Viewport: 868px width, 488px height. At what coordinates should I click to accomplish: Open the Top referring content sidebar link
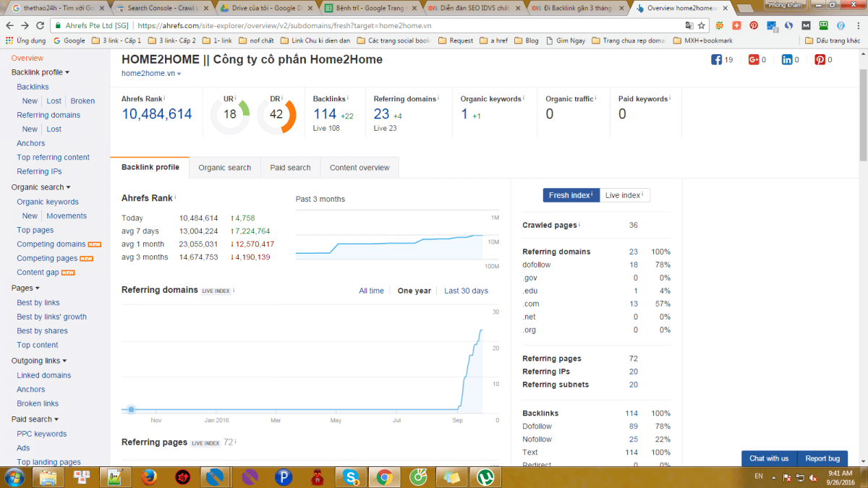pyautogui.click(x=54, y=158)
